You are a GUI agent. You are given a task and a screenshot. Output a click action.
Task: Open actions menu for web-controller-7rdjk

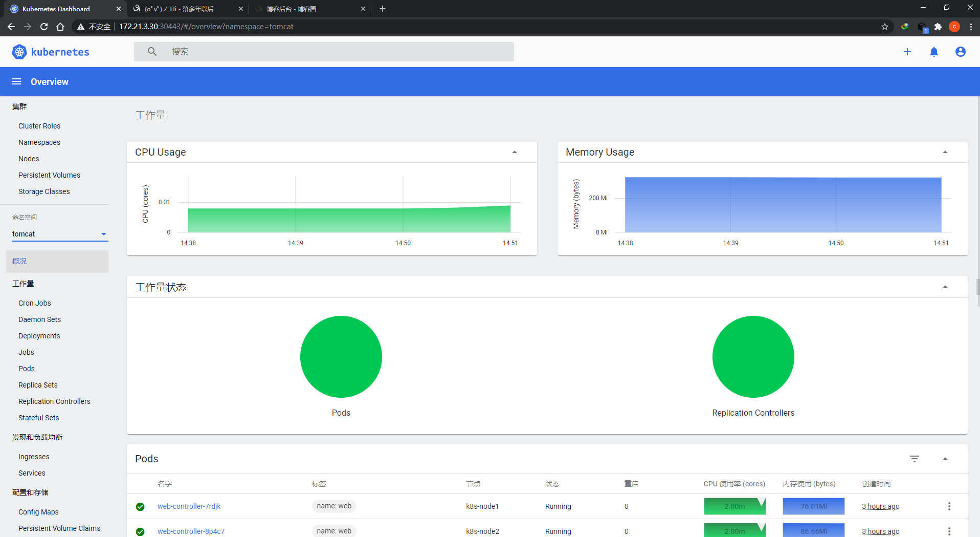(x=949, y=506)
